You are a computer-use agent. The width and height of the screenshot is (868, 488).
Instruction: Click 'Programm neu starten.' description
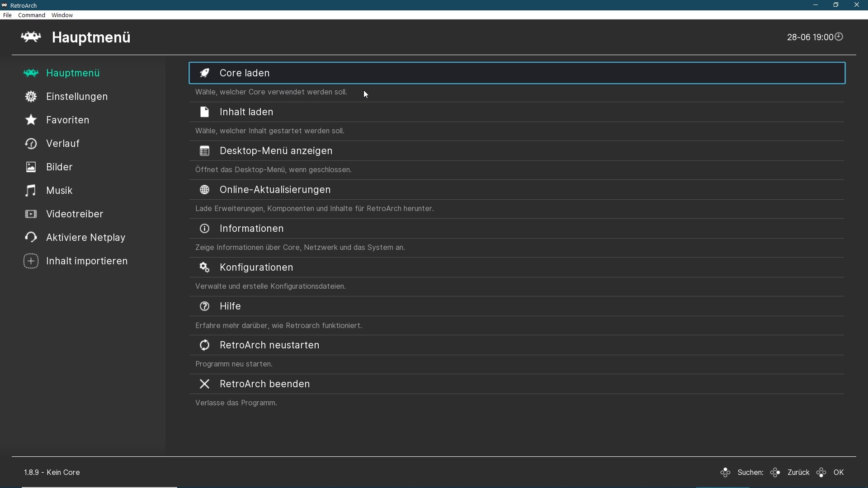[234, 364]
